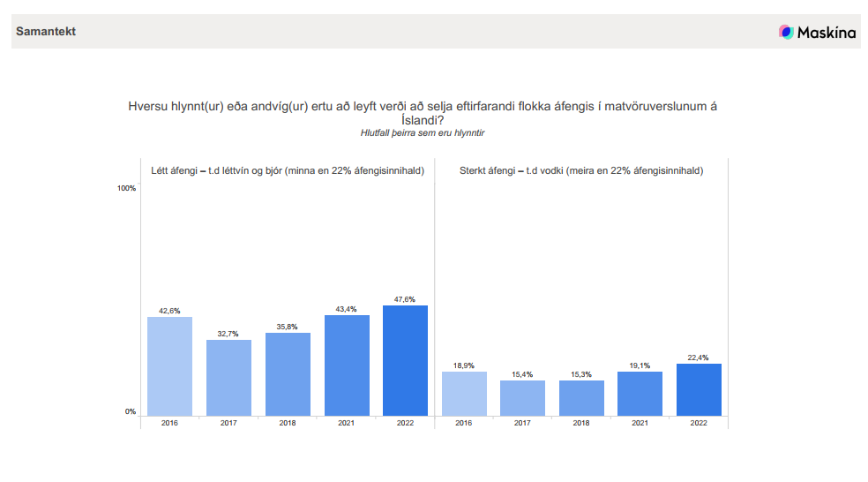The width and height of the screenshot is (868, 482).
Task: Click the 2016 bar for Létt áfengi
Action: [x=169, y=366]
